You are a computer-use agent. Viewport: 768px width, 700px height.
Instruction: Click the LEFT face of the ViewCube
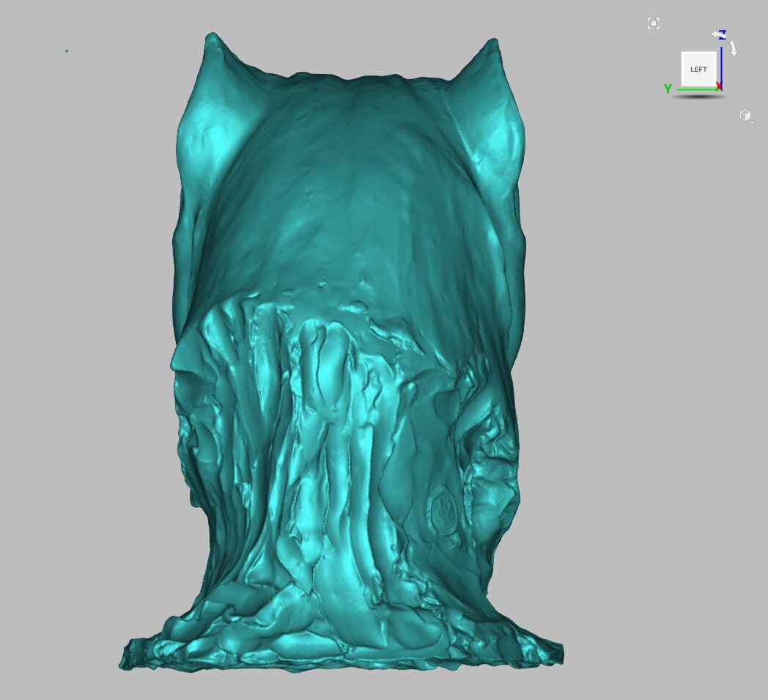pyautogui.click(x=698, y=69)
